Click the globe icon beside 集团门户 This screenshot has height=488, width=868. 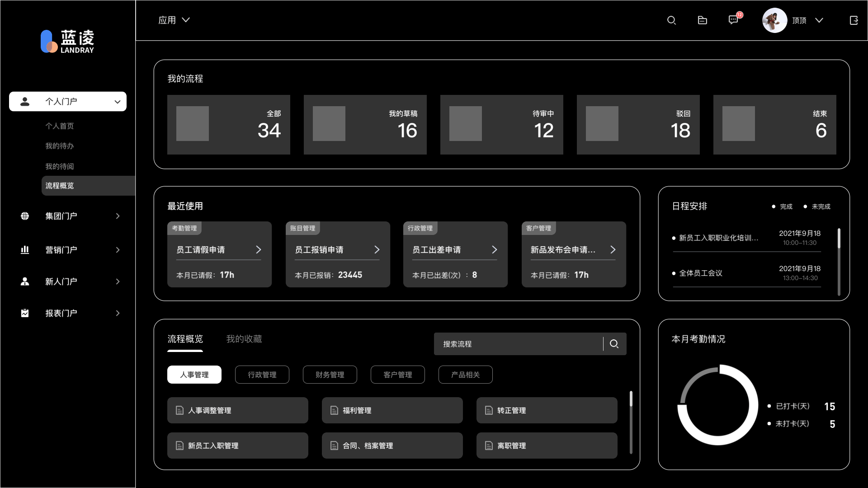[x=25, y=216]
